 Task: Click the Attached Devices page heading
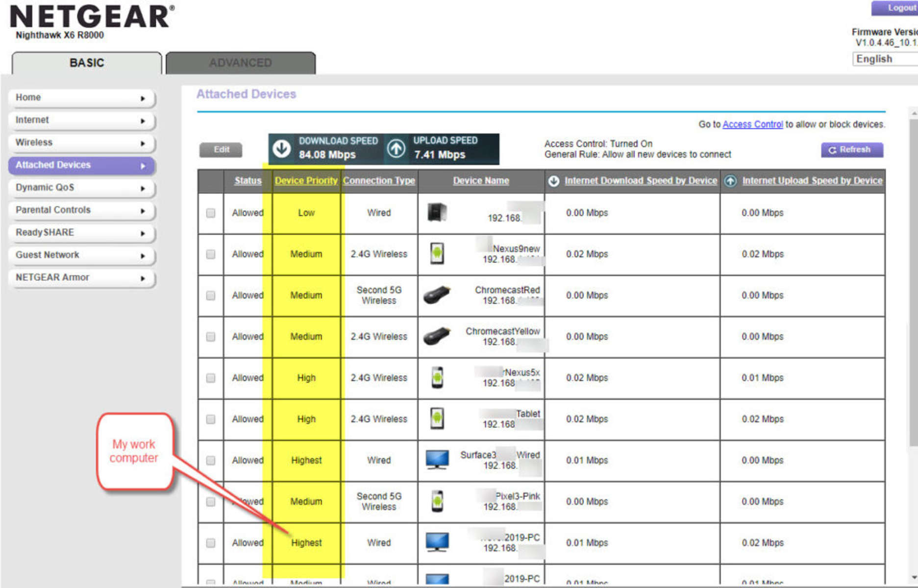[246, 94]
